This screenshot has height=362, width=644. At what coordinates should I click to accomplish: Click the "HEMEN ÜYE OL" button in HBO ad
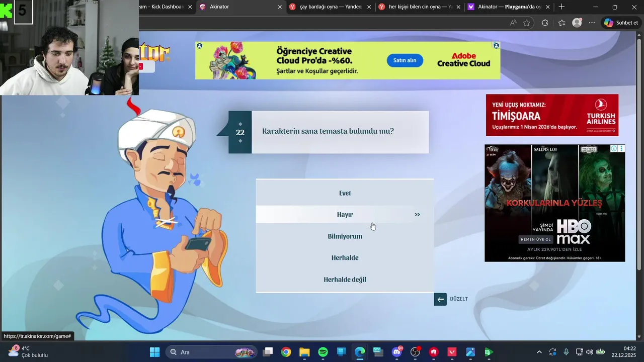(536, 239)
